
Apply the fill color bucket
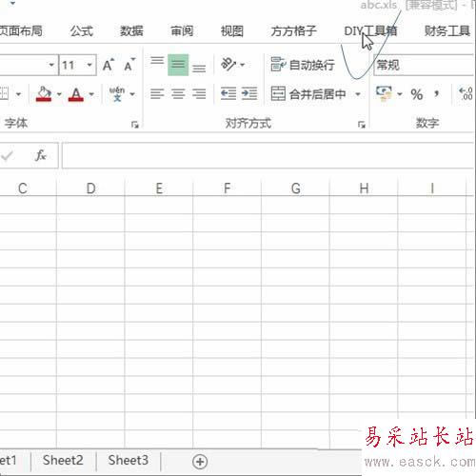coord(44,94)
